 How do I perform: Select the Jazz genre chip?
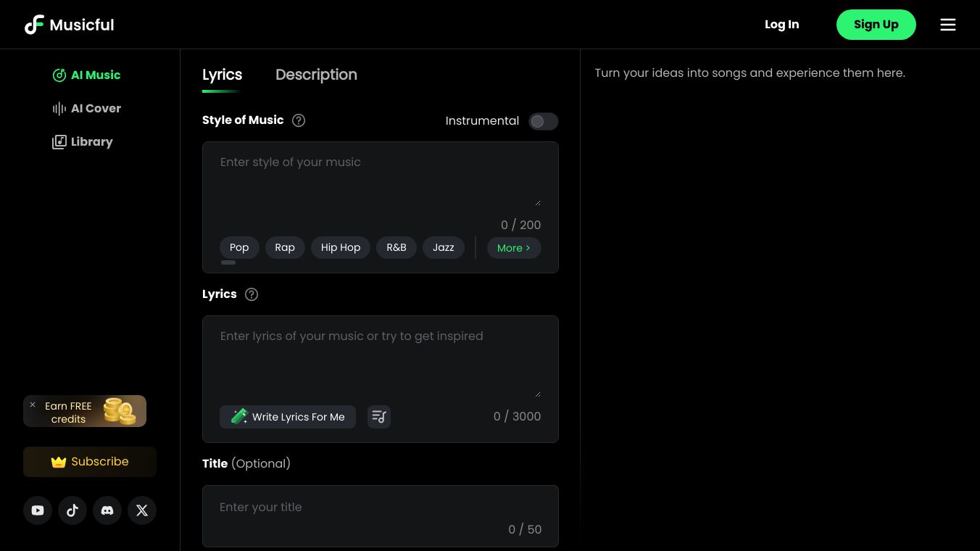(444, 248)
